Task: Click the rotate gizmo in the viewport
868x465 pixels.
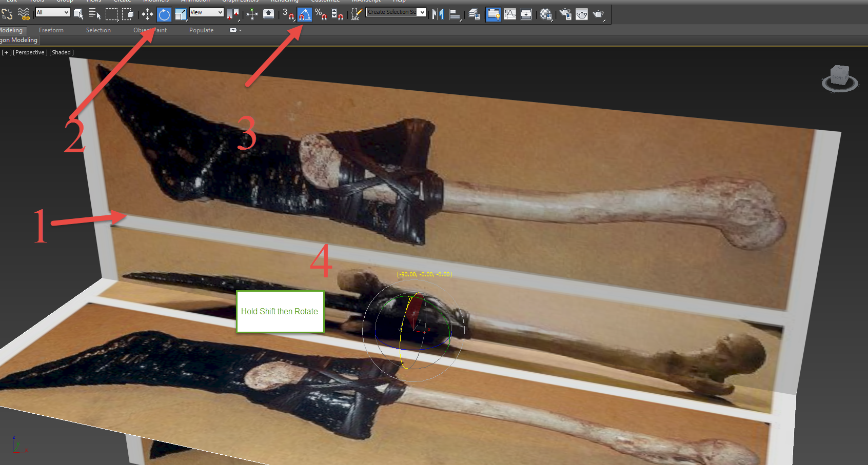Action: (x=413, y=331)
